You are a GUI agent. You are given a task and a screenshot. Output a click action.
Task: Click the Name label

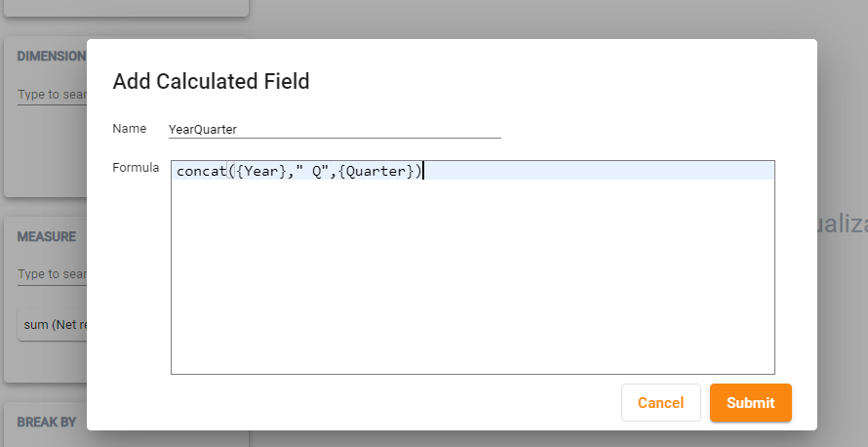129,129
